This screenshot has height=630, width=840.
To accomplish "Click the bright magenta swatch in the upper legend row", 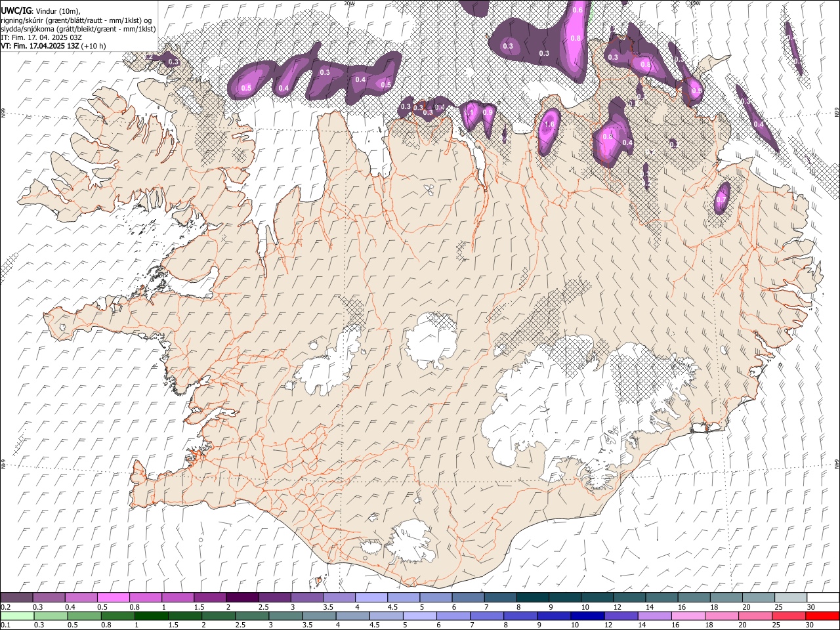I will pos(113,597).
